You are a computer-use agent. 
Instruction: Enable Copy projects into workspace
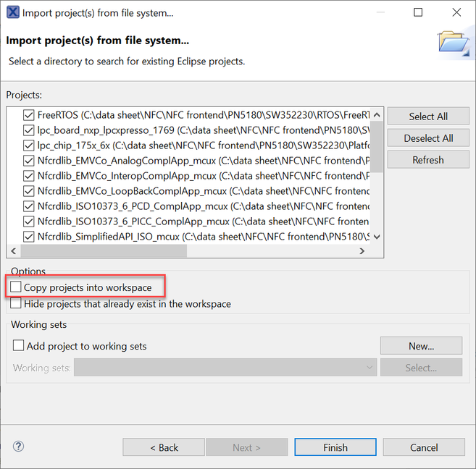tap(17, 287)
